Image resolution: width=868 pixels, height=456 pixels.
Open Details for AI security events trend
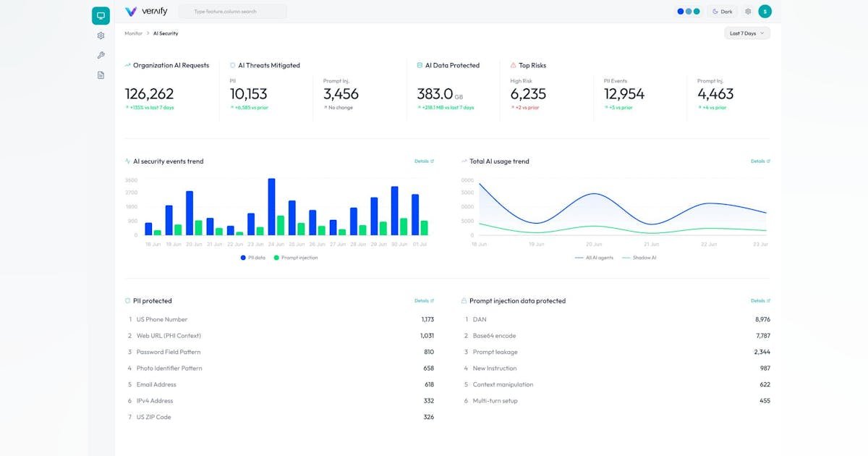click(424, 161)
